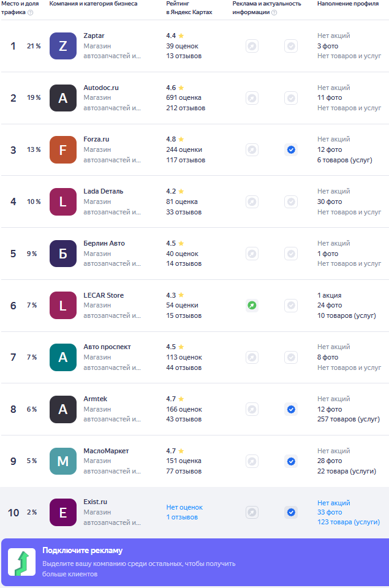Viewport: 389px width, 588px height.
Task: Click the help icon beside 'Реклама и актуальность информации'
Action: point(274,12)
